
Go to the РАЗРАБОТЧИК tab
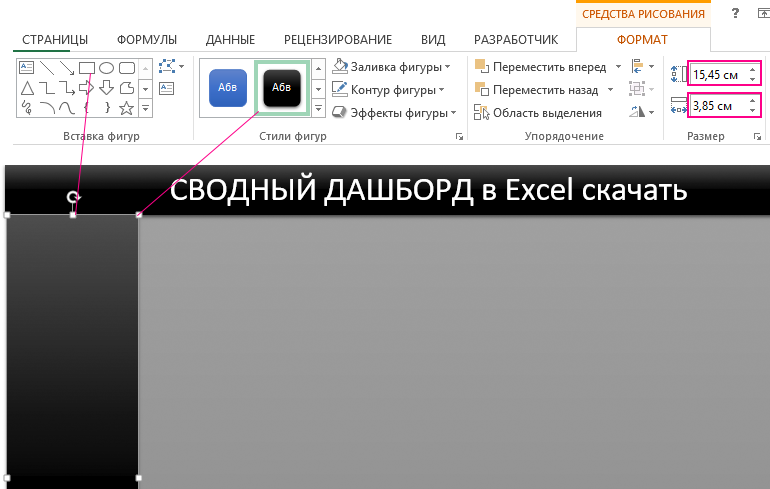coord(516,40)
